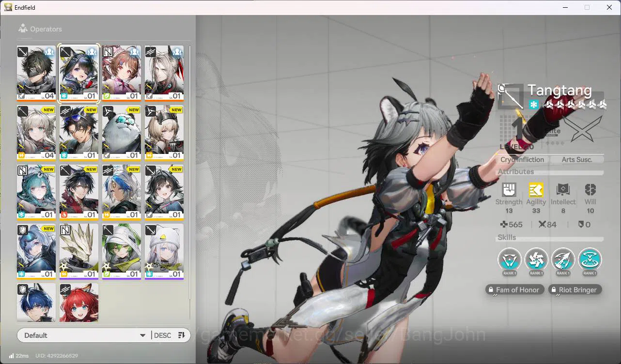621x364 pixels.
Task: Open the ring-target ultimate skill icon
Action: (x=590, y=260)
